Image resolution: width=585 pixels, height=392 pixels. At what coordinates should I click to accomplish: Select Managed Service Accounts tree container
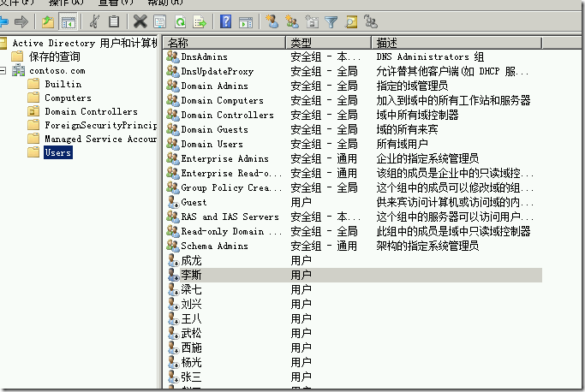pos(101,139)
